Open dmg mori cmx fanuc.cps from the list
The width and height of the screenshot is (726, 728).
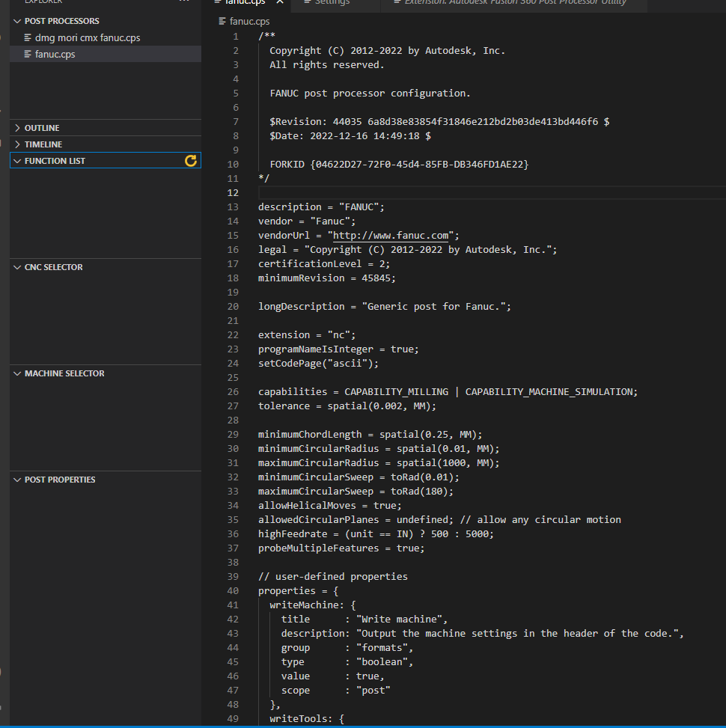tap(106, 37)
